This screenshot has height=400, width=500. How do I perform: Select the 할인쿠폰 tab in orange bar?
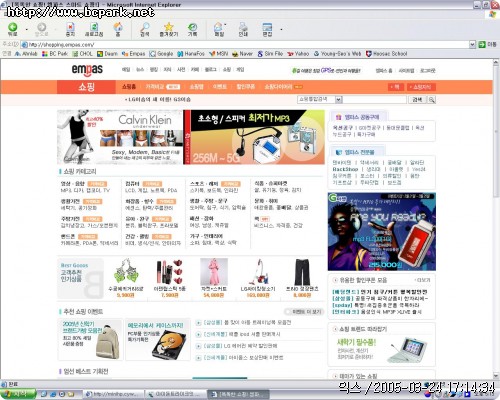245,87
